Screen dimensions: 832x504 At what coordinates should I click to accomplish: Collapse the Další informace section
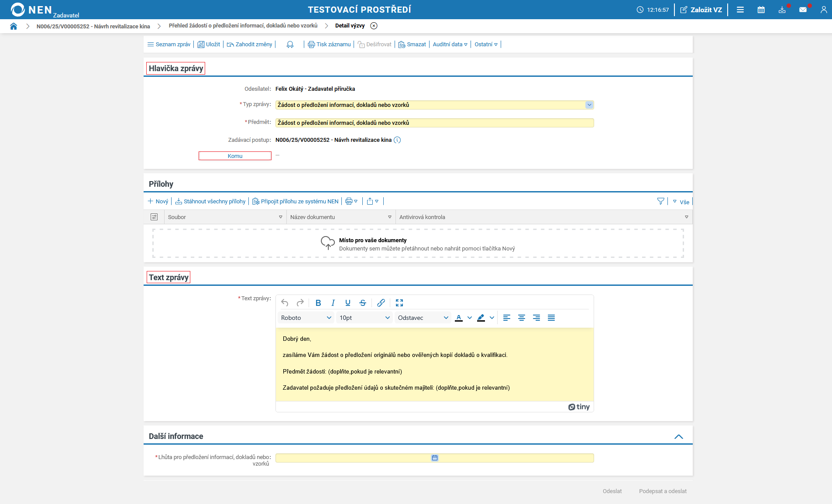678,436
